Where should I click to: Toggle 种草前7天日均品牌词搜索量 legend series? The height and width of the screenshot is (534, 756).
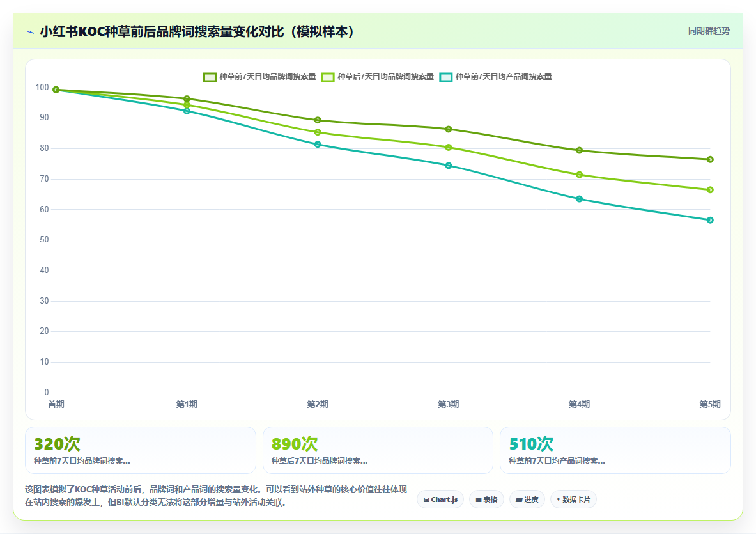pos(259,77)
